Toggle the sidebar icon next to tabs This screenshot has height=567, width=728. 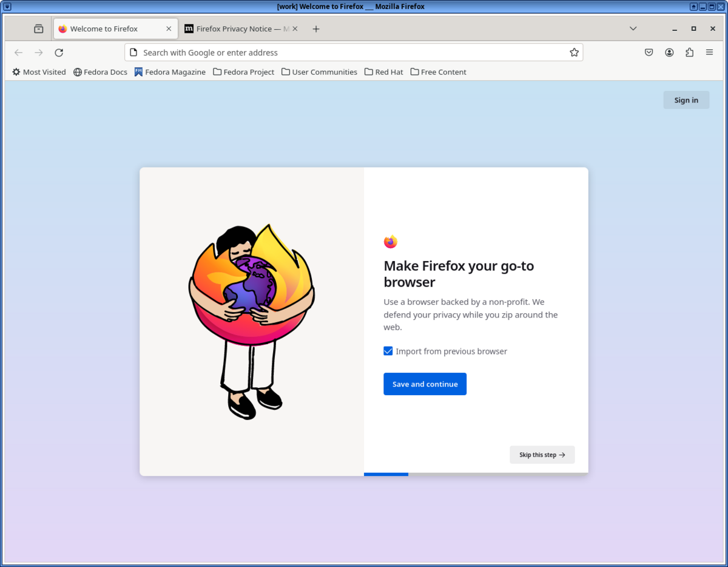[x=38, y=29]
